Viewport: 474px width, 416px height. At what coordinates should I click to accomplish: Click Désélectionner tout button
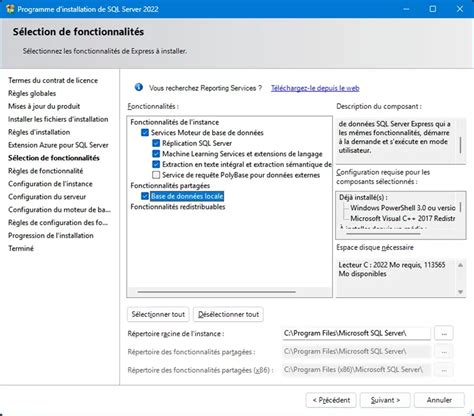(228, 314)
